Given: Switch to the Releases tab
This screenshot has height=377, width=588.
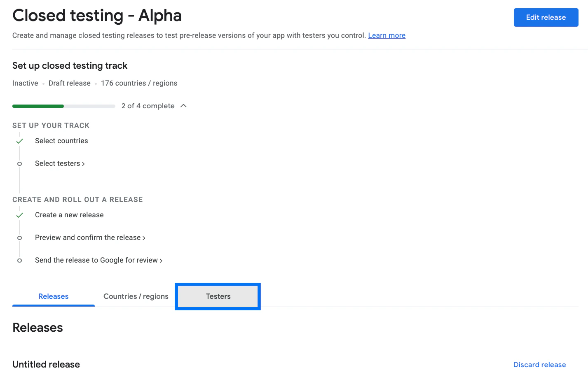Looking at the screenshot, I should tap(54, 296).
